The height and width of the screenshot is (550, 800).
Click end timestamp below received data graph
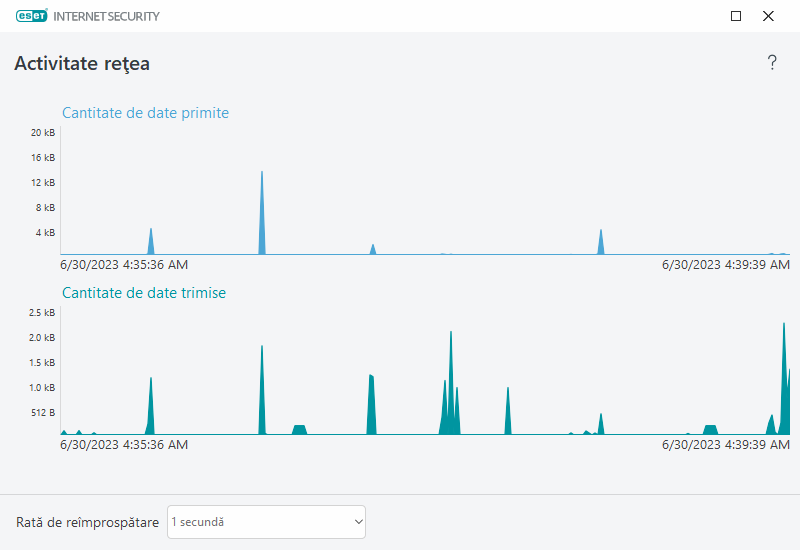pos(726,265)
